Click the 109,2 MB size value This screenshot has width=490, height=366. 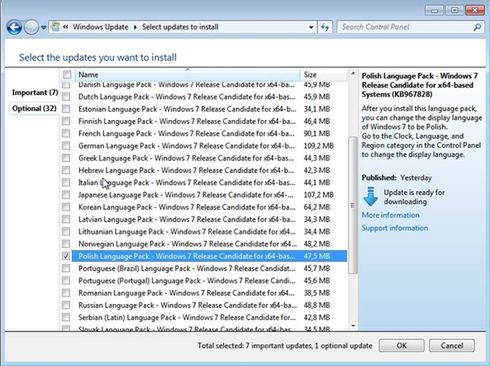coord(318,146)
